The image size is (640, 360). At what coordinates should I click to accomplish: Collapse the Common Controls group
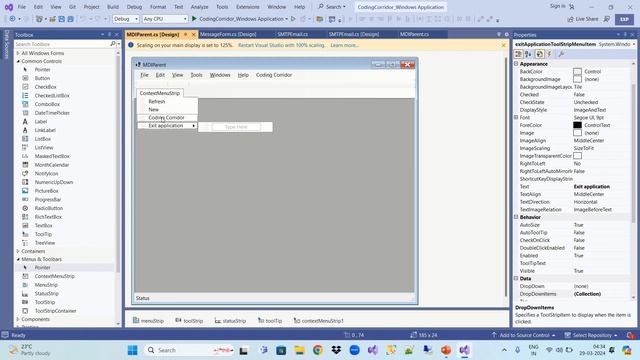pos(18,61)
